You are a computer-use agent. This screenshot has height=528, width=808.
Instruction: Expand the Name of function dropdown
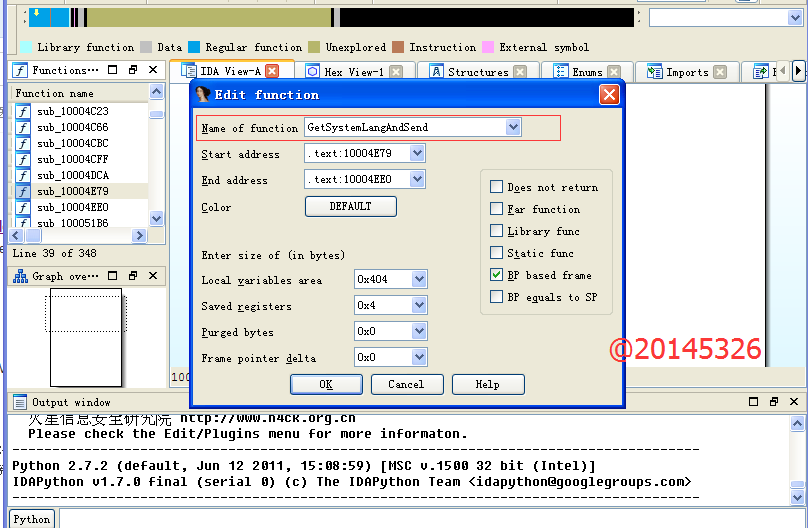tap(513, 128)
